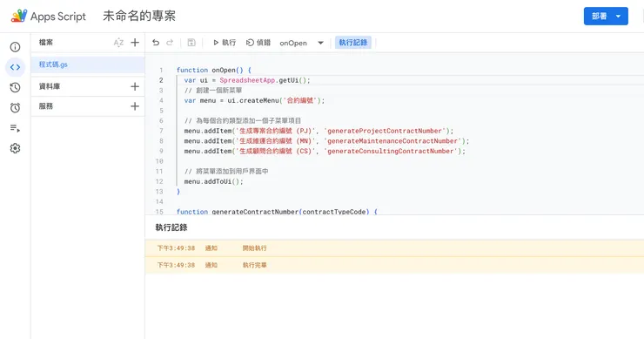Select the 開始執行 log entry
Screen dimensions: 644x339
[394, 248]
